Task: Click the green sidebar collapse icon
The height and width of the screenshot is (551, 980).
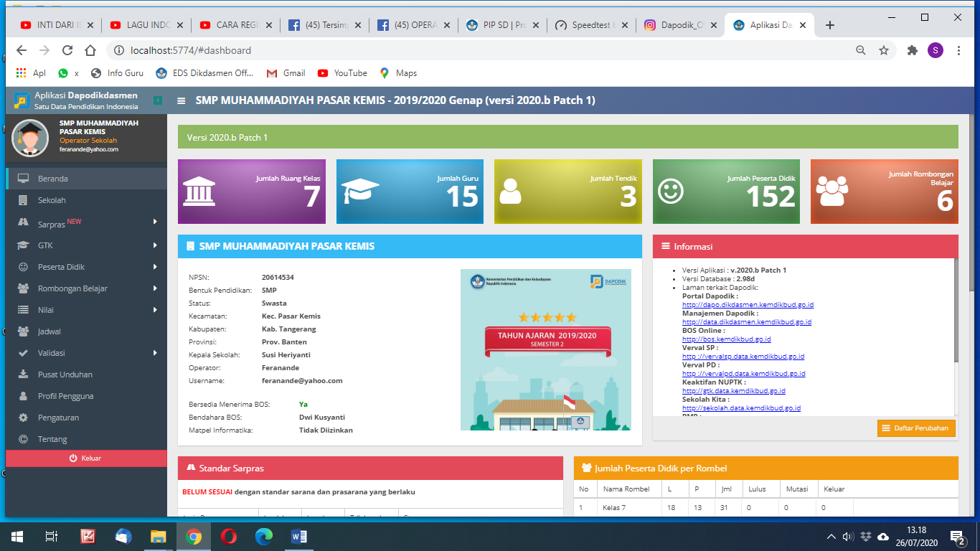Action: coord(158,100)
